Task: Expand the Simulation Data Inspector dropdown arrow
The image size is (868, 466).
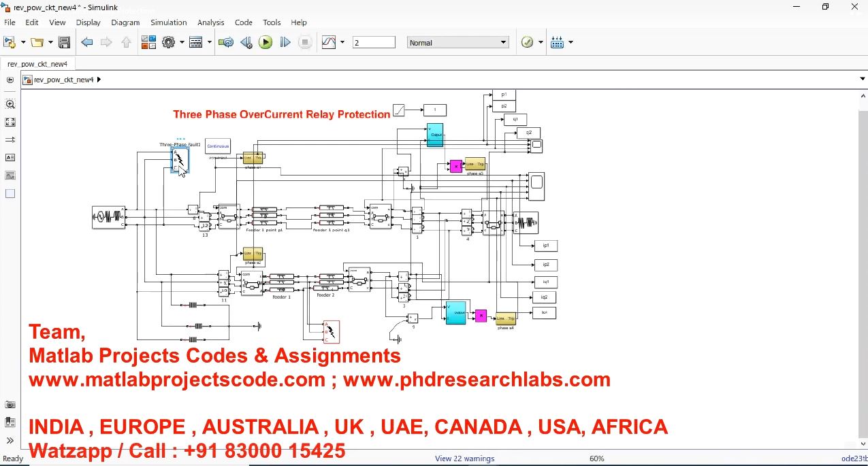Action: tap(342, 42)
